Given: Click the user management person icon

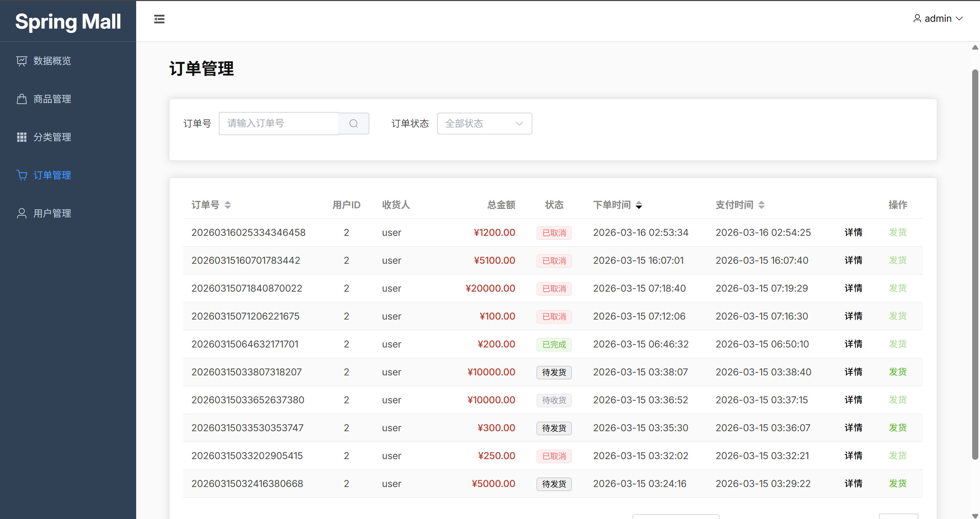Looking at the screenshot, I should (x=22, y=213).
